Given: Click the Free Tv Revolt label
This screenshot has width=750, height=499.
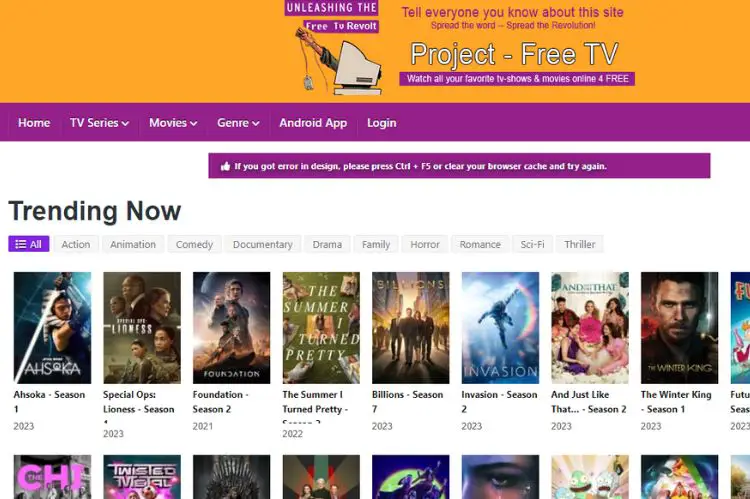Looking at the screenshot, I should pyautogui.click(x=341, y=26).
